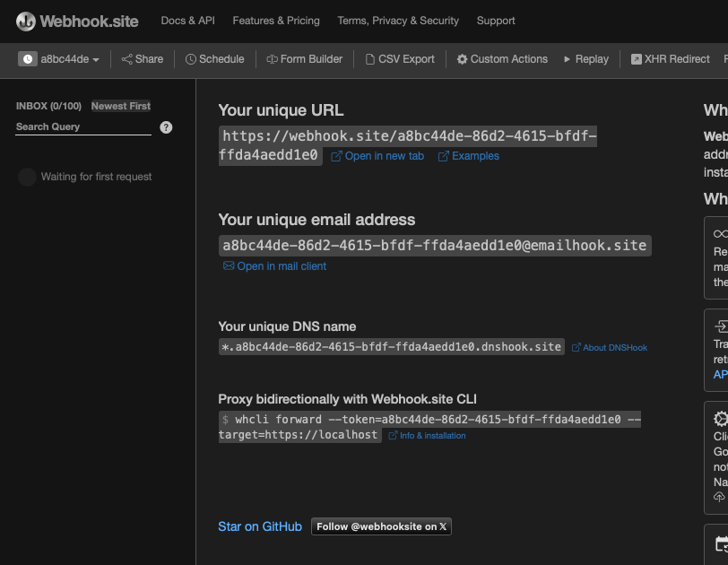Open Custom Actions settings

click(x=502, y=59)
